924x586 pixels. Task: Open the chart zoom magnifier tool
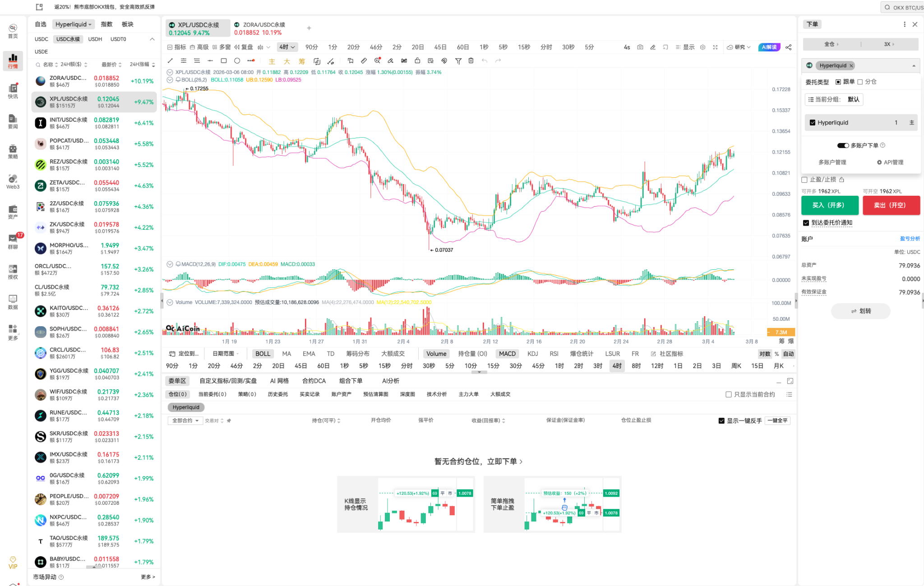(377, 60)
